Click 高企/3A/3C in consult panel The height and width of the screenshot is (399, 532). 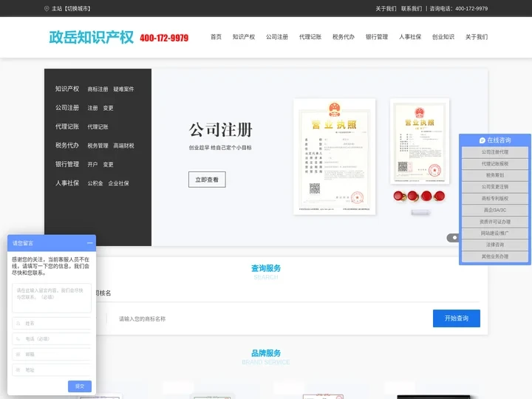[x=495, y=210]
